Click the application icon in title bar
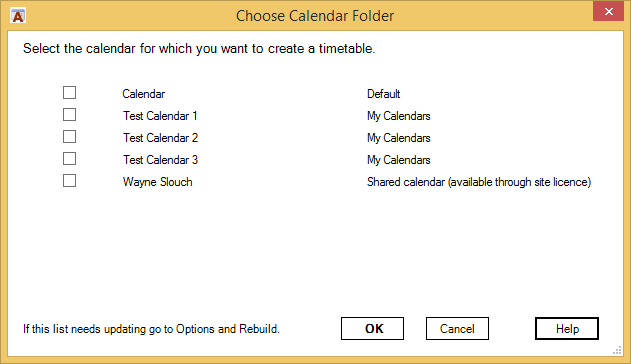Screen dimensions: 631x364 pos(18,16)
